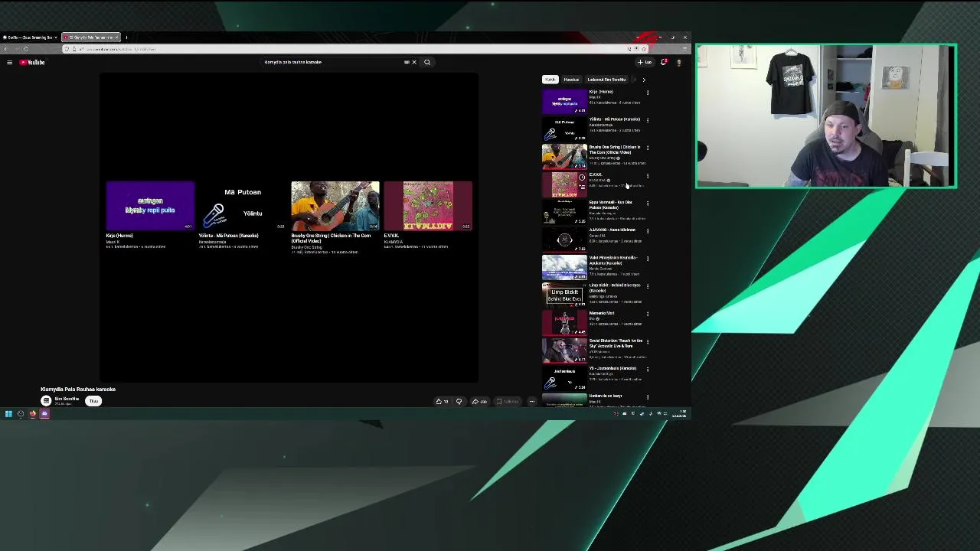980x551 pixels.
Task: Open more actions three-dot menu below video
Action: [531, 401]
